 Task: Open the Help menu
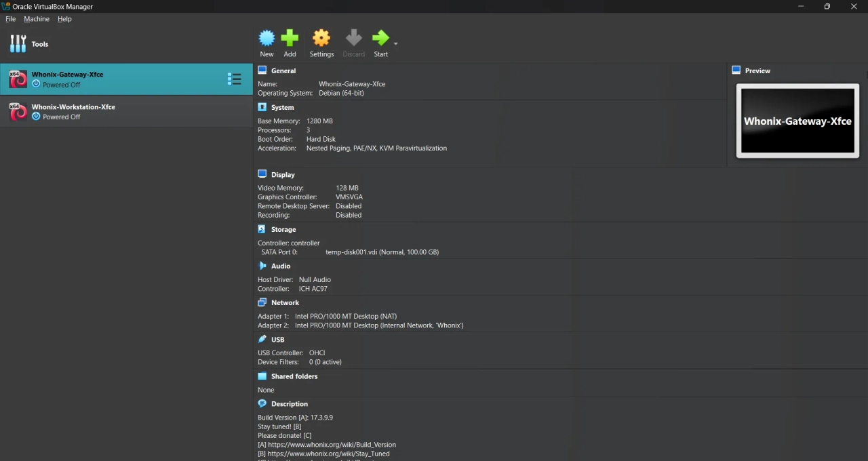point(64,19)
